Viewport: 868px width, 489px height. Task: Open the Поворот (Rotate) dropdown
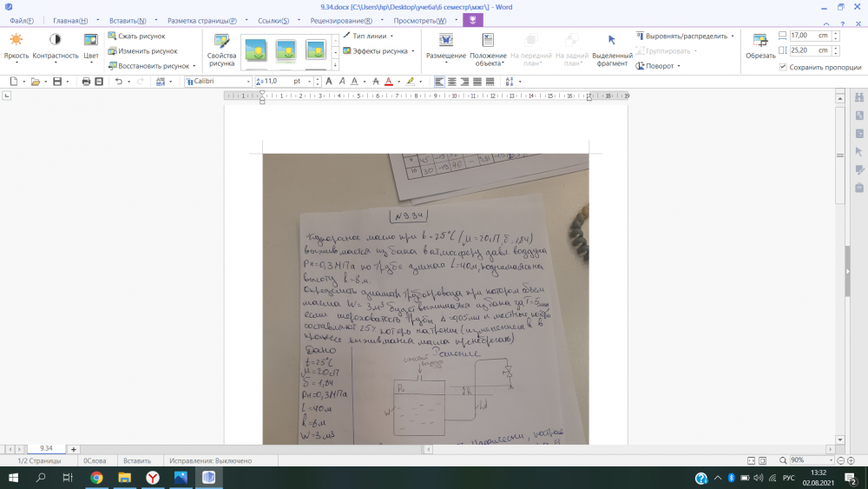[658, 66]
